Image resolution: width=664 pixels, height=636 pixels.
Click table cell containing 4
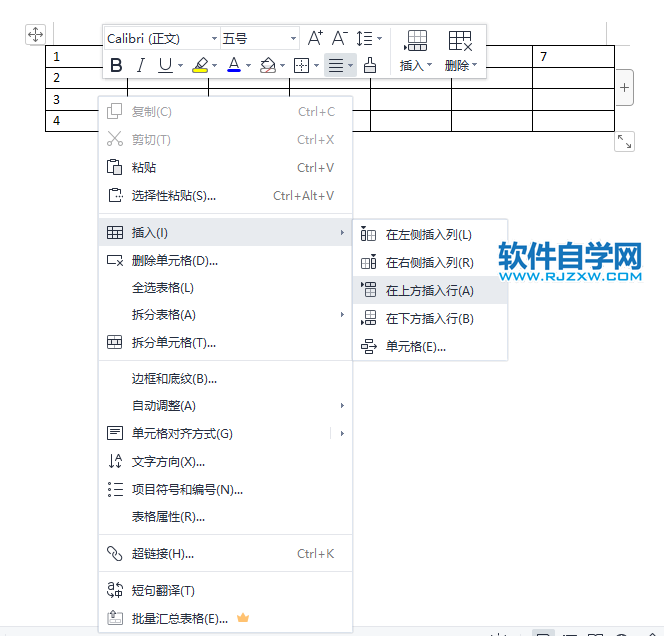72,121
